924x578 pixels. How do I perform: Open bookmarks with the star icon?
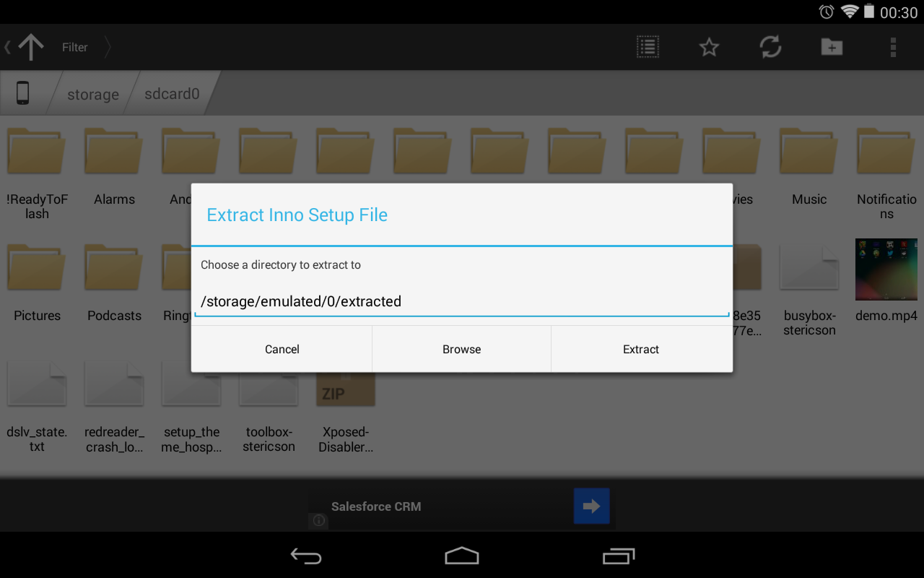[709, 47]
